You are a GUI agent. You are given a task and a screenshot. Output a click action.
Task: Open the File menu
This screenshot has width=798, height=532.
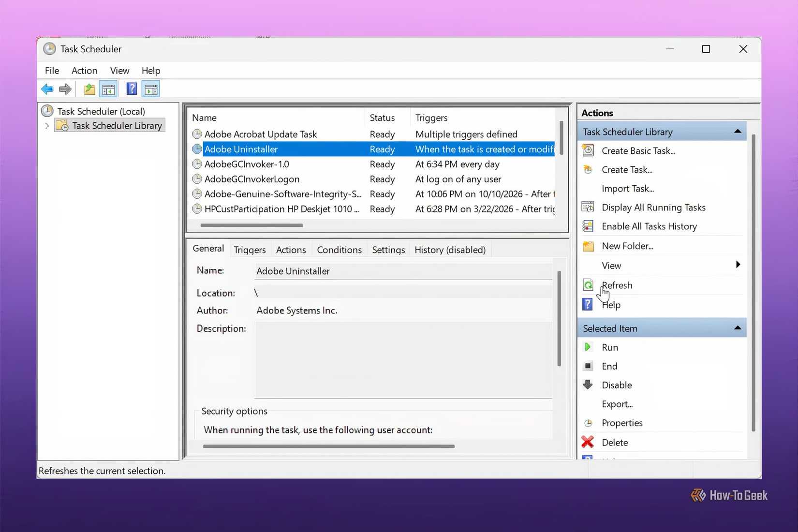52,71
